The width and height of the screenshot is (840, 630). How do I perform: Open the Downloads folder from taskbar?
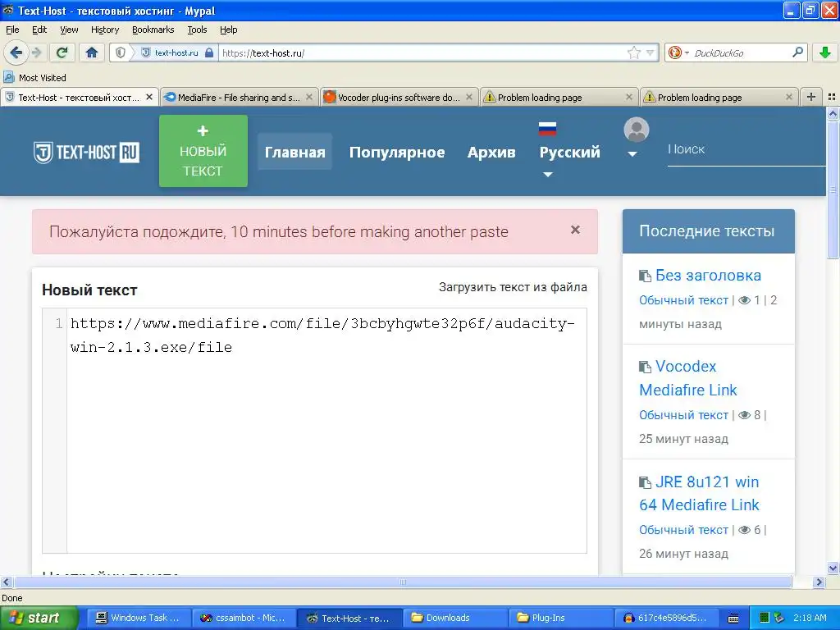point(454,618)
